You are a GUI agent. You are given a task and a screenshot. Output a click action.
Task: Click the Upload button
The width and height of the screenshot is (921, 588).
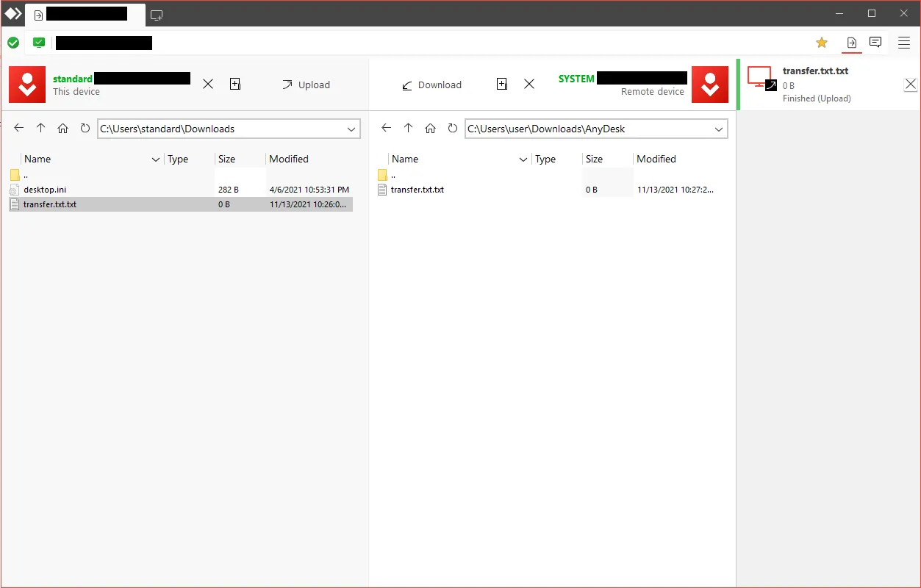[x=306, y=85]
